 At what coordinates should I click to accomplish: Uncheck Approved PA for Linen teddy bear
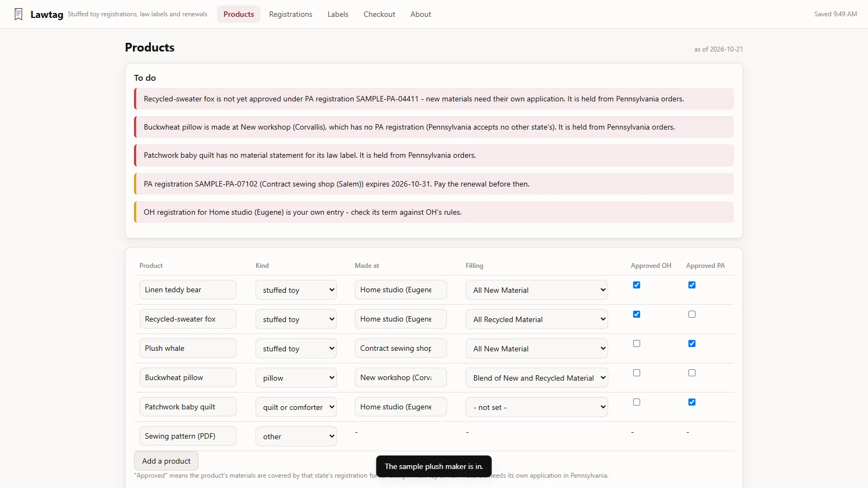(x=692, y=285)
